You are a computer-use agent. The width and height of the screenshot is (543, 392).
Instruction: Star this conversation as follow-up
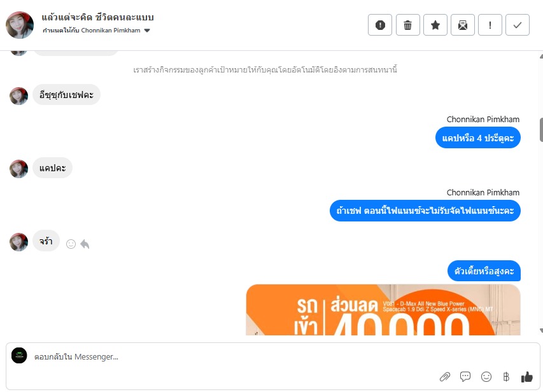click(435, 25)
